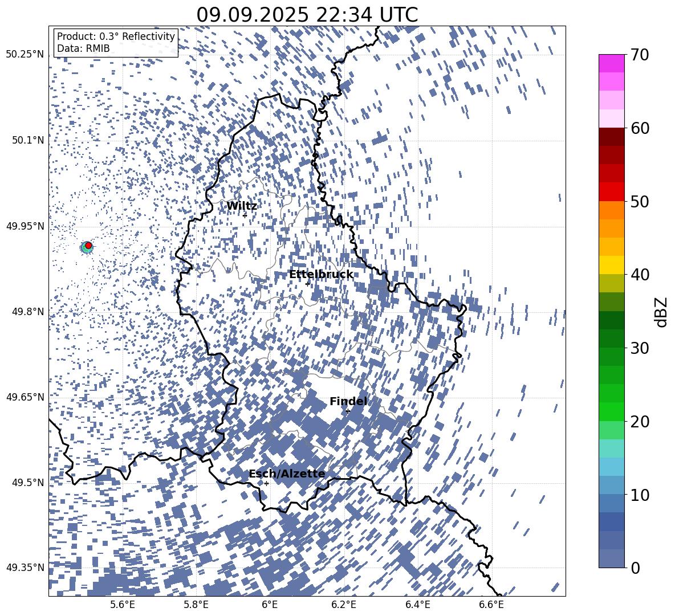Click the Findel location cross marker
Image resolution: width=675 pixels, height=616 pixels.
coord(348,411)
